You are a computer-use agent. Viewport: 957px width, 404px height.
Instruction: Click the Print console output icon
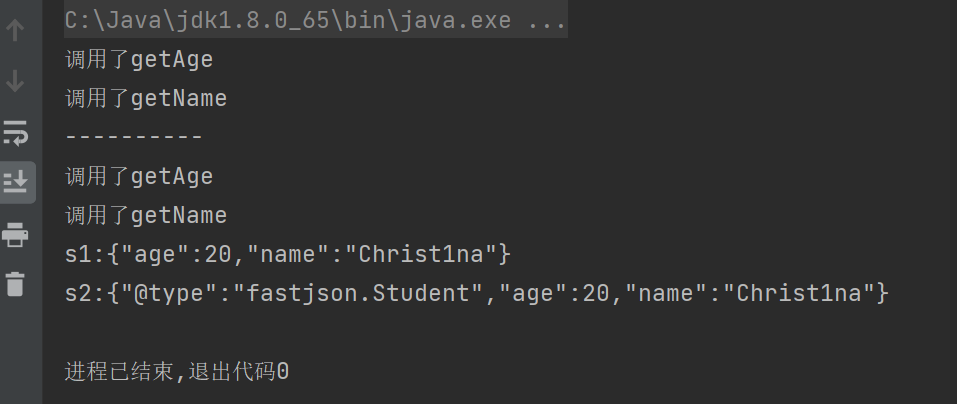[15, 235]
